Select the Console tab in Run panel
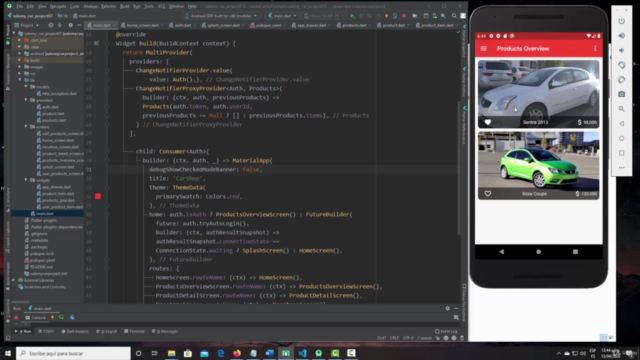The image size is (640, 360). click(x=36, y=318)
